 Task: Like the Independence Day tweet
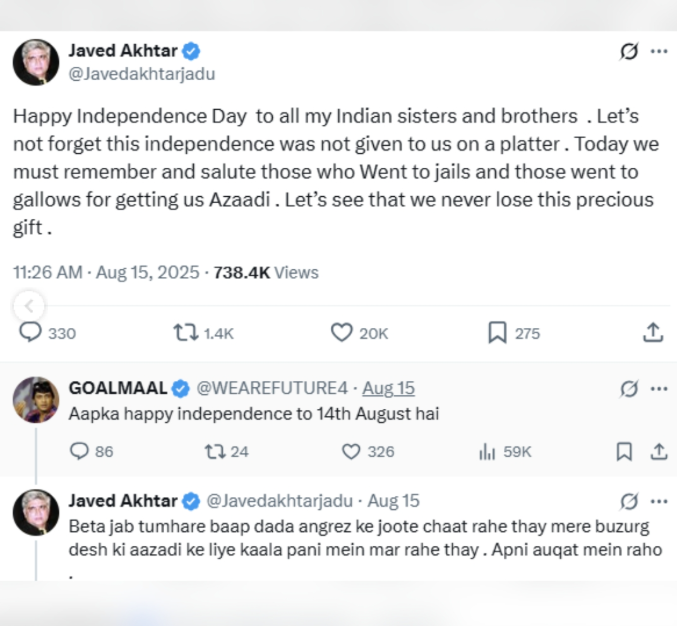pos(342,333)
